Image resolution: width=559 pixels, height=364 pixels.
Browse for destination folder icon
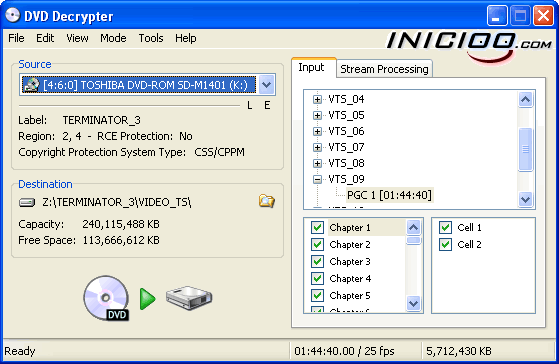click(x=267, y=201)
